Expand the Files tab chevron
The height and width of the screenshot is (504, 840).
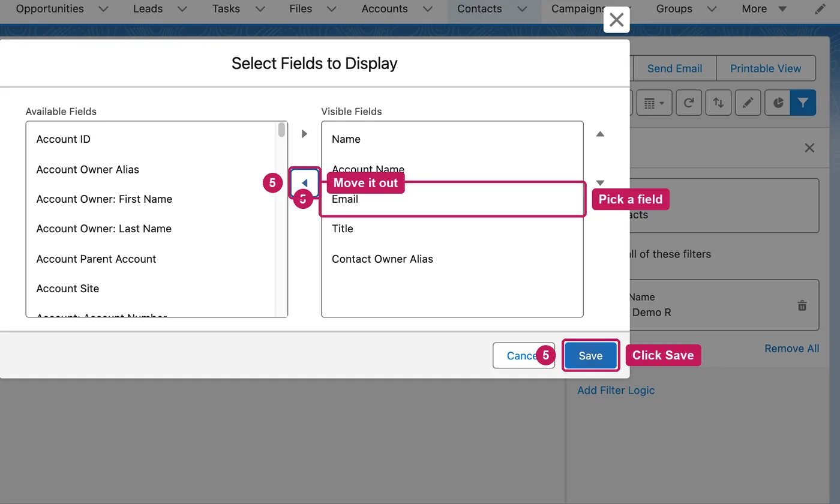tap(331, 9)
